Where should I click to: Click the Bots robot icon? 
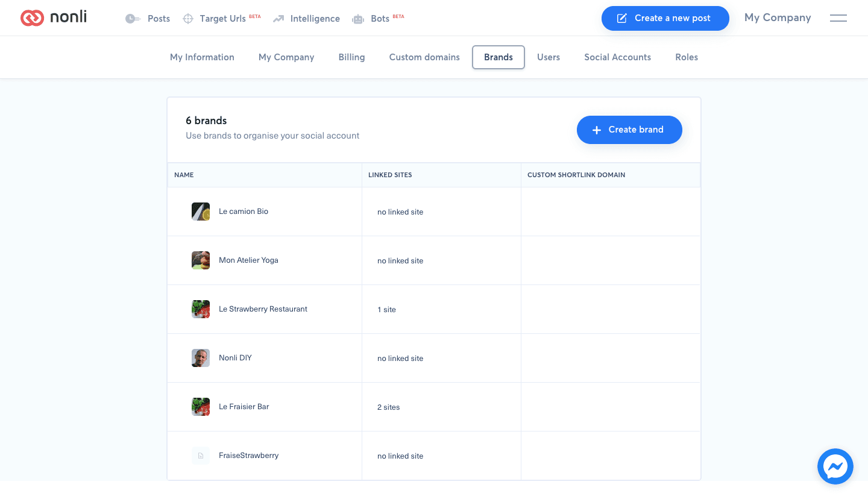coord(359,19)
